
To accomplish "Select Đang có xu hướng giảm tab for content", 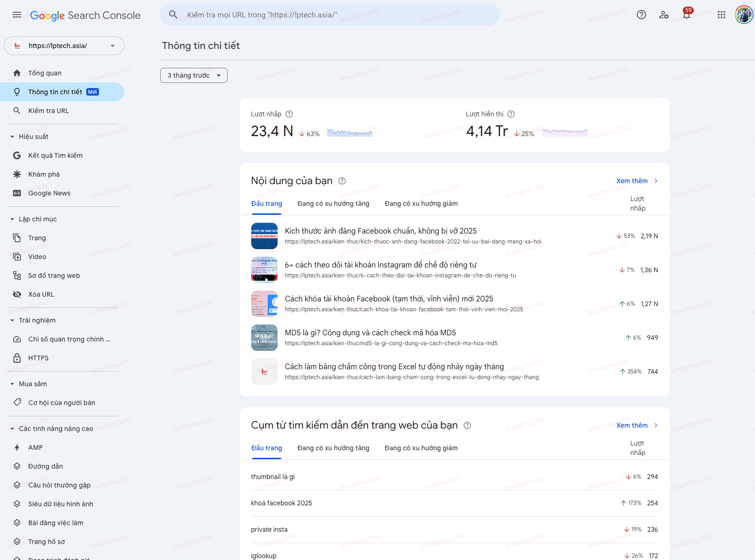I will coord(421,203).
